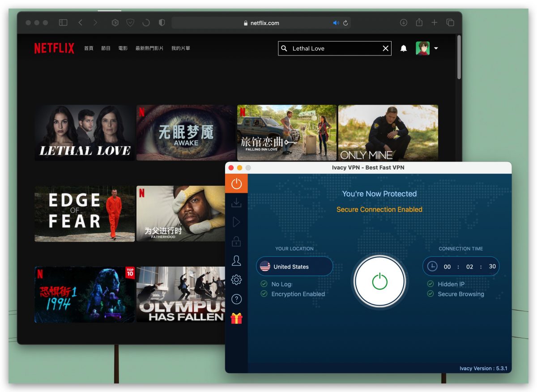Open the Fear Street 1994 thumbnail
The width and height of the screenshot is (537, 392).
(85, 295)
